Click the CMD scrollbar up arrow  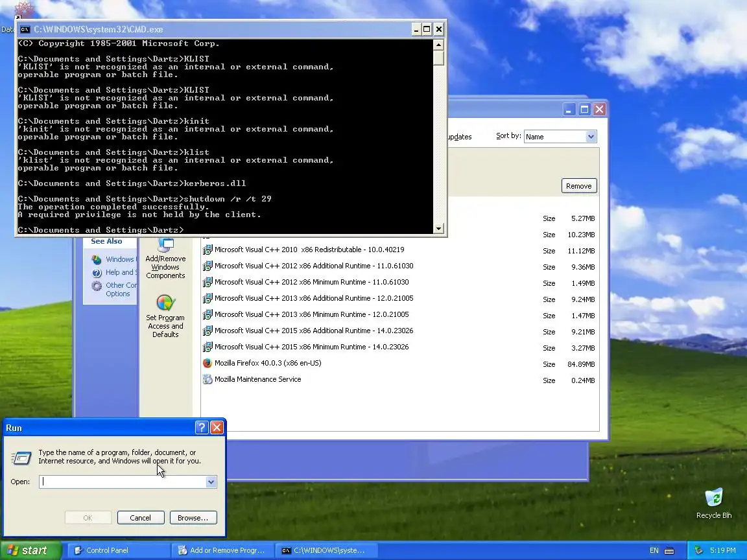[x=438, y=45]
